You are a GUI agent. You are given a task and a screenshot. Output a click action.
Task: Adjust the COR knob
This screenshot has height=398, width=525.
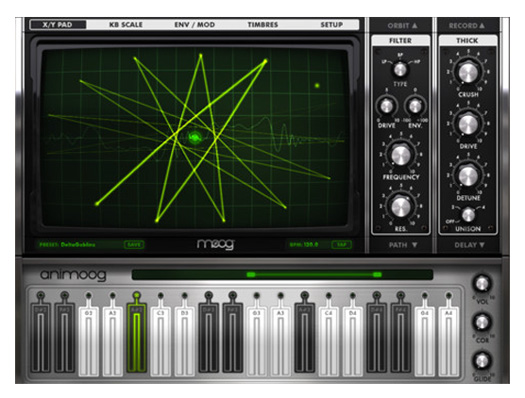(x=482, y=322)
